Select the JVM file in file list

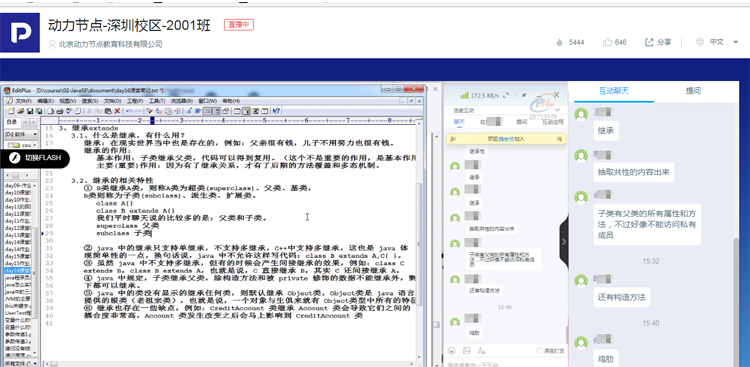tap(18, 299)
